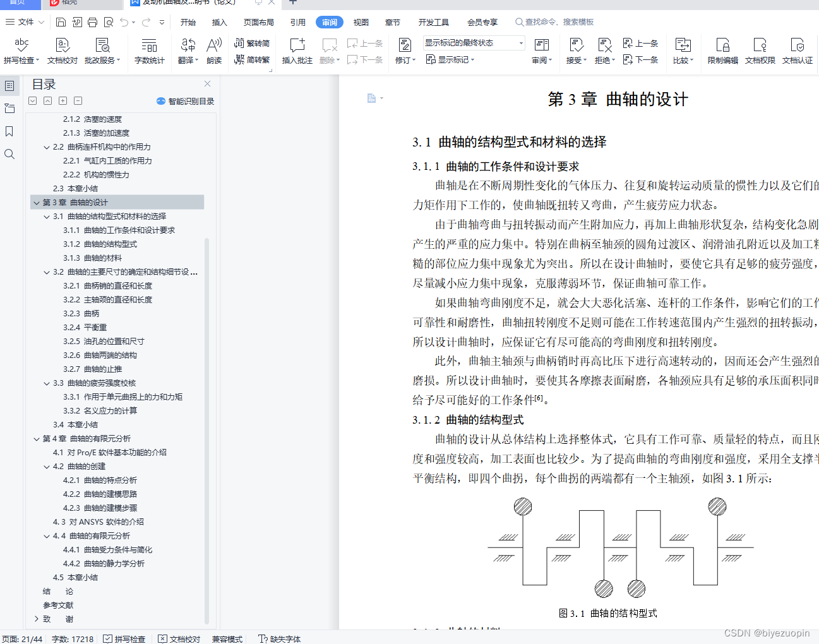Collapse the 4.2 曲轴的创建 node
The height and width of the screenshot is (644, 819).
(x=46, y=467)
